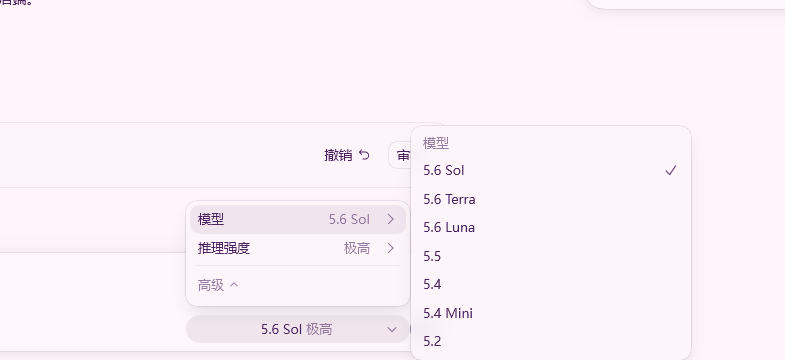
Task: Pick model 5.4 from the list
Action: pos(551,284)
